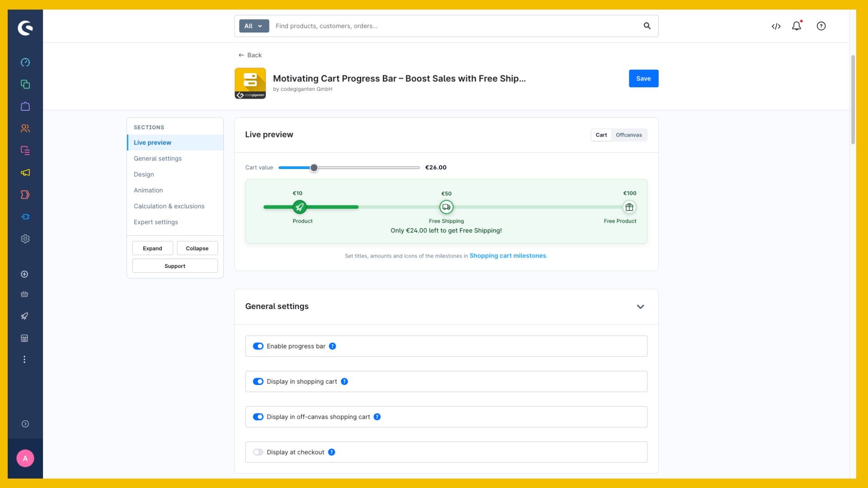Open the help question mark icon
Image resolution: width=868 pixels, height=488 pixels.
click(821, 26)
